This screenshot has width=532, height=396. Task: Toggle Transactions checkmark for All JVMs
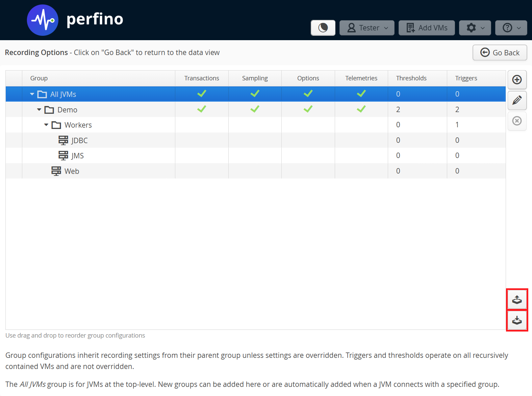(202, 94)
